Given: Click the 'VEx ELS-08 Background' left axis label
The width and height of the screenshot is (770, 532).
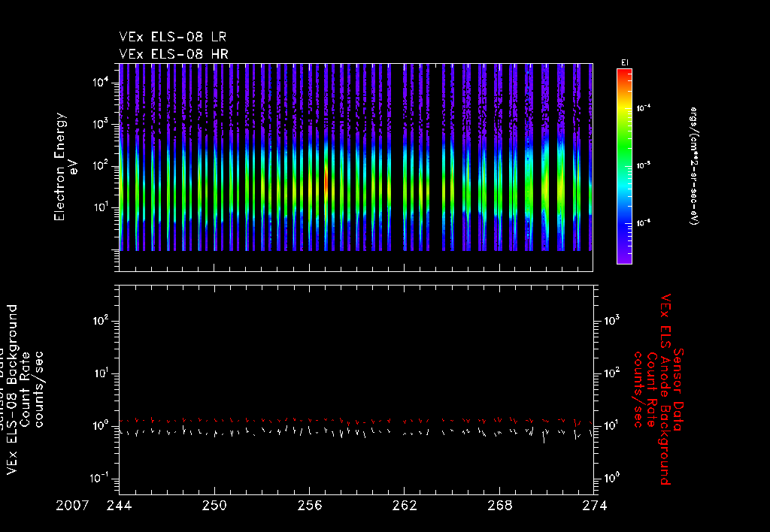Looking at the screenshot, I should 12,390.
